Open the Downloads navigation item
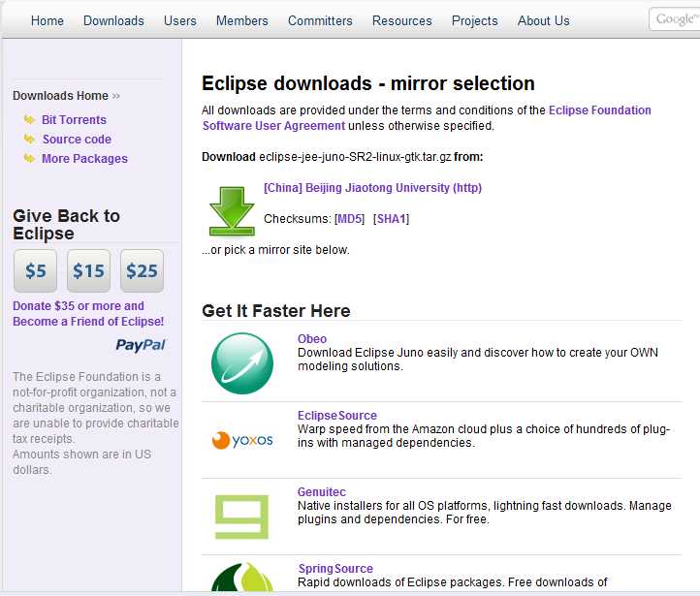This screenshot has width=700, height=596. coord(113,21)
